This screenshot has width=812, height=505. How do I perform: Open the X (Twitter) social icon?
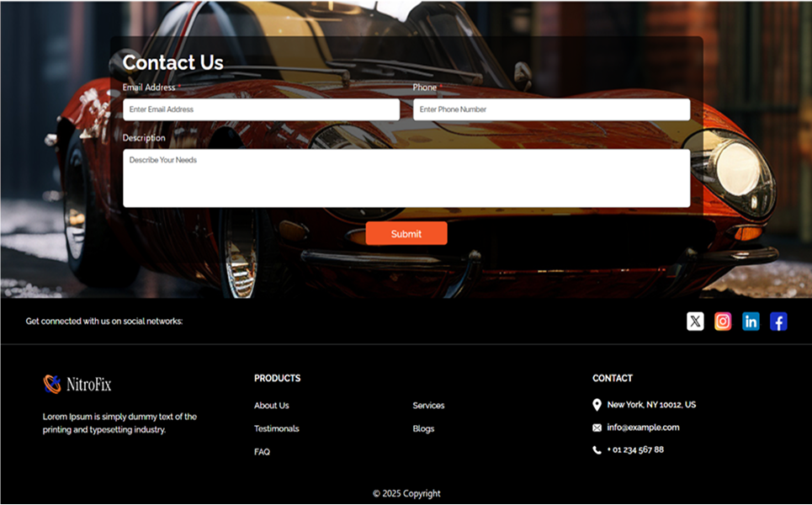coord(695,322)
